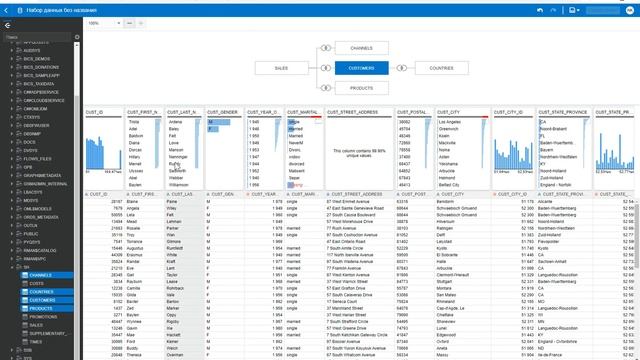Click the join icon linking to PRODUCTS

coord(325,88)
